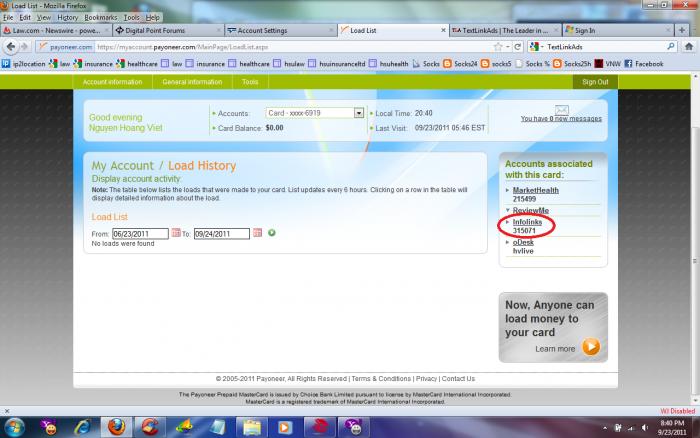Screen dimensions: 700x438
Task: Open the Contact Us footer link
Action: [458, 379]
